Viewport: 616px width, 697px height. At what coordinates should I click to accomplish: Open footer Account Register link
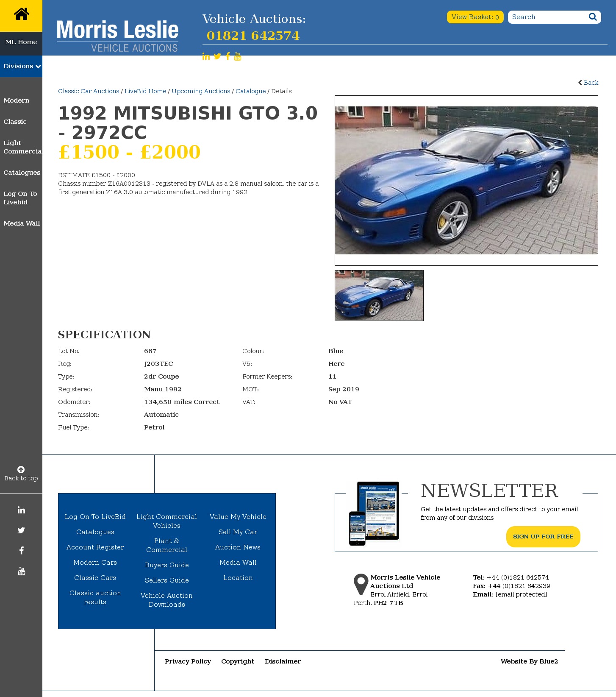95,547
